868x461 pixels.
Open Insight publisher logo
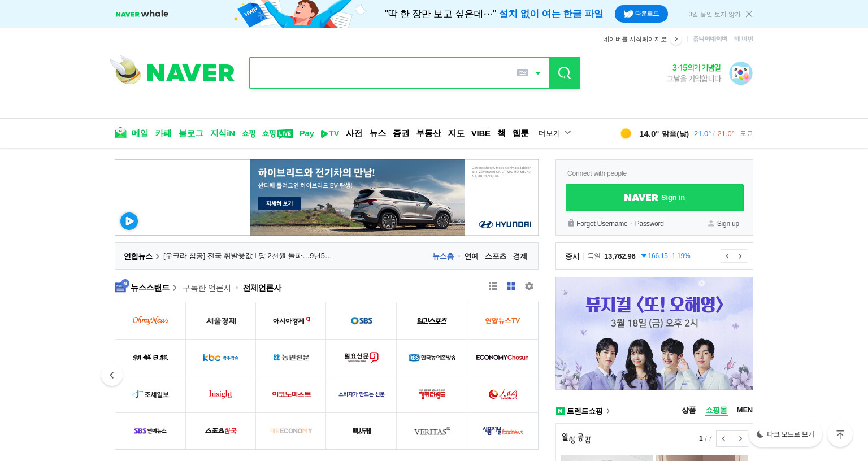click(x=220, y=394)
